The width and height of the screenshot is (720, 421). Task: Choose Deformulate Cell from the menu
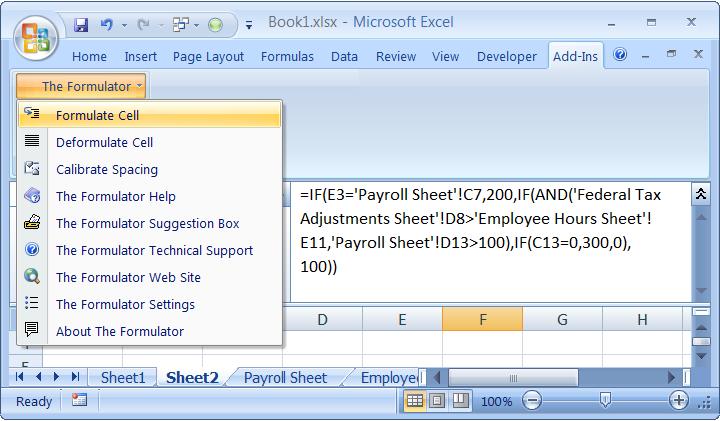pos(150,142)
